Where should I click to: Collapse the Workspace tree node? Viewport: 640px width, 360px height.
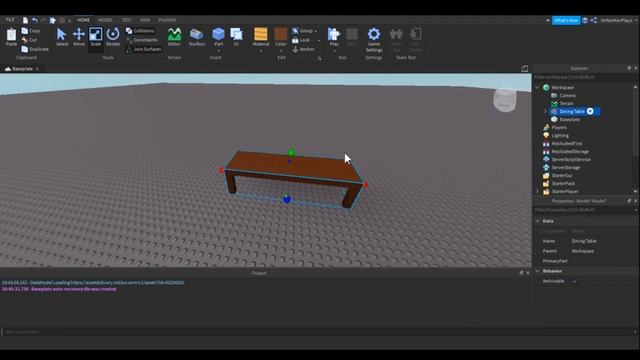[538, 87]
